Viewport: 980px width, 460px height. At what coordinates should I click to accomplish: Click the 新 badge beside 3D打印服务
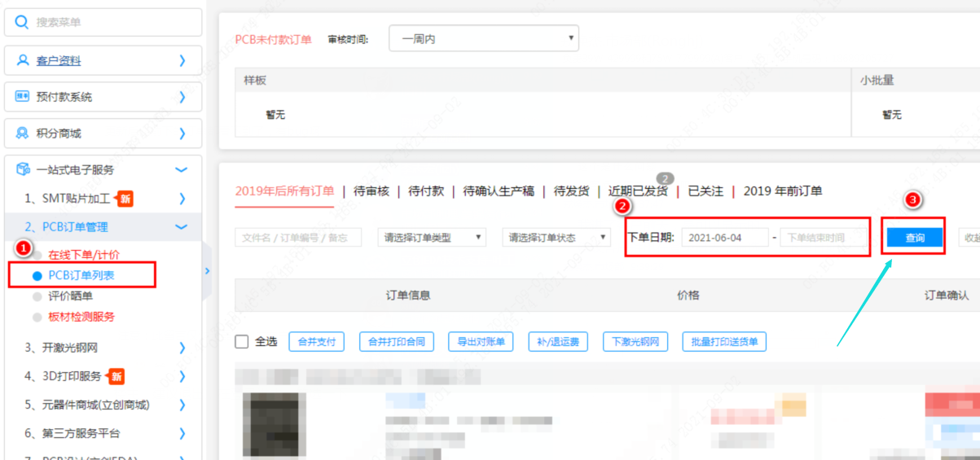[116, 376]
